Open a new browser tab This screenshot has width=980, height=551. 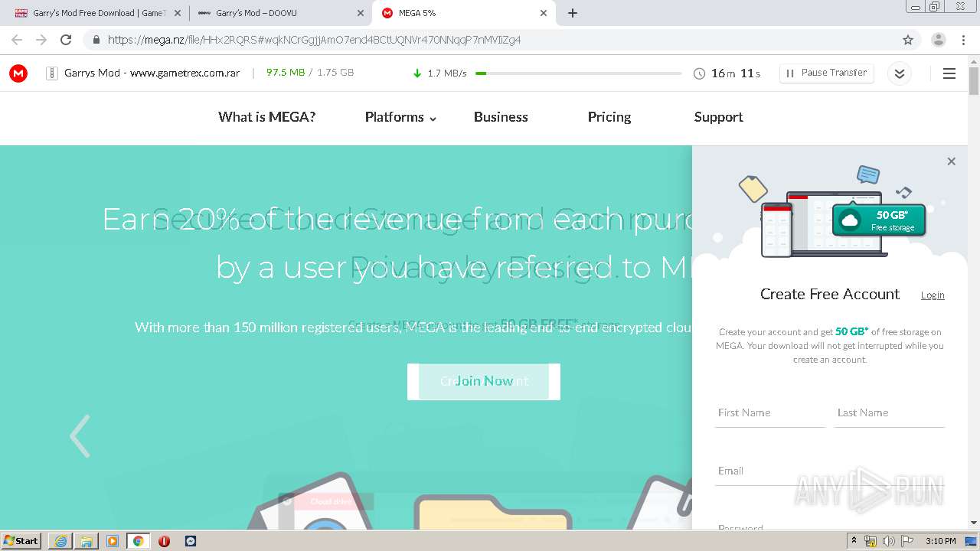tap(572, 13)
